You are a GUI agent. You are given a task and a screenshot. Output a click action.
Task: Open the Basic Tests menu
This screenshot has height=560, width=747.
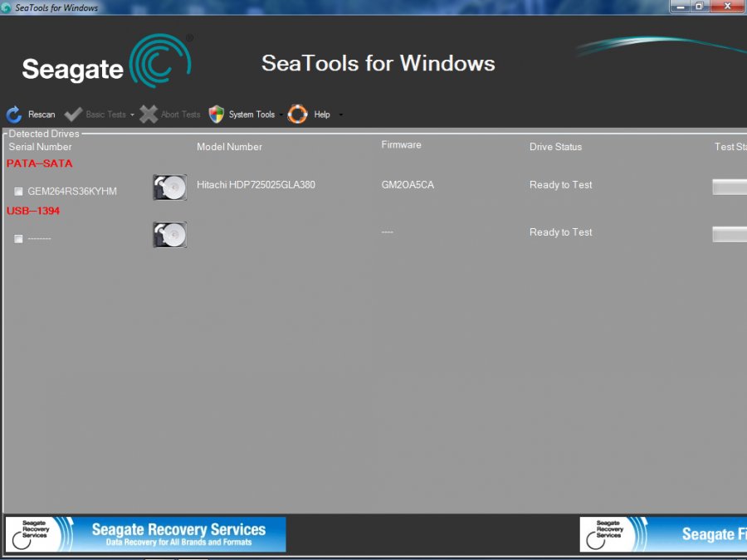point(105,114)
